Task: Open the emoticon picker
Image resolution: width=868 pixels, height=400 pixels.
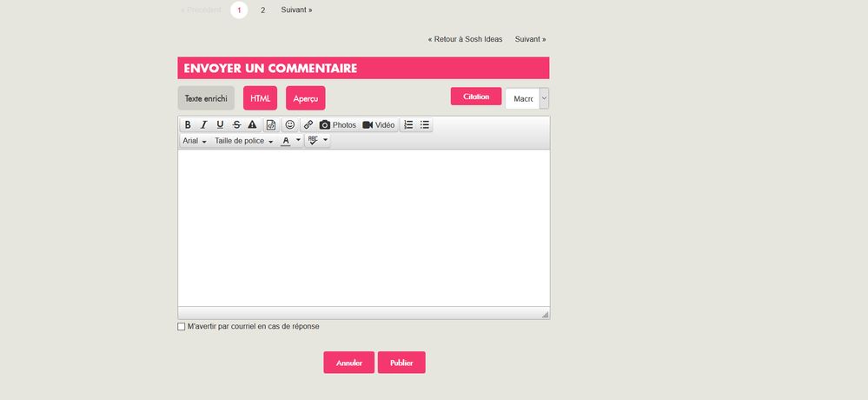Action: pos(290,125)
